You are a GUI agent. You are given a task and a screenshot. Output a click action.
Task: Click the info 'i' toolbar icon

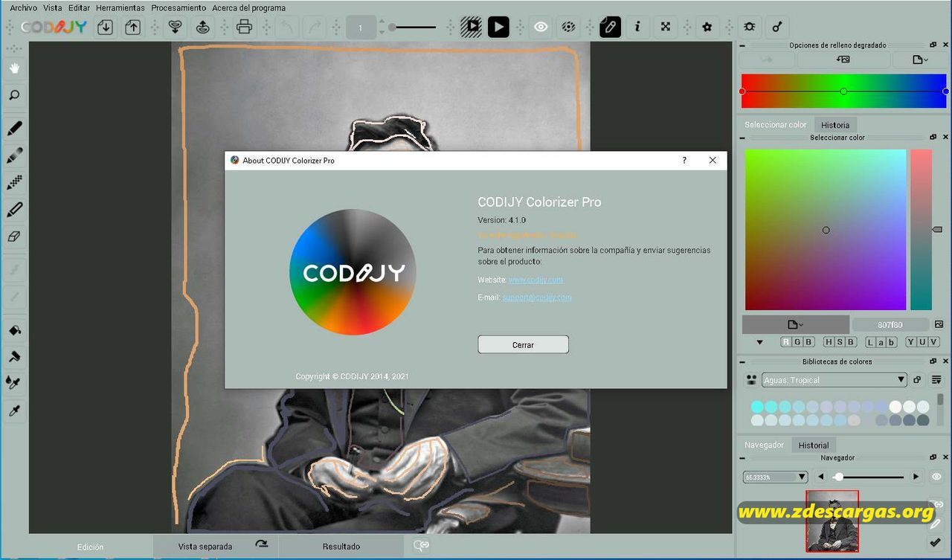[637, 28]
